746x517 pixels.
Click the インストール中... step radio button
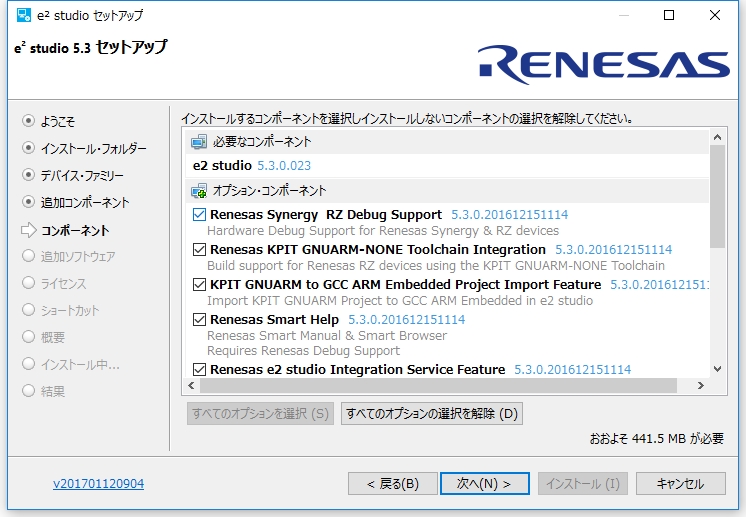(29, 364)
